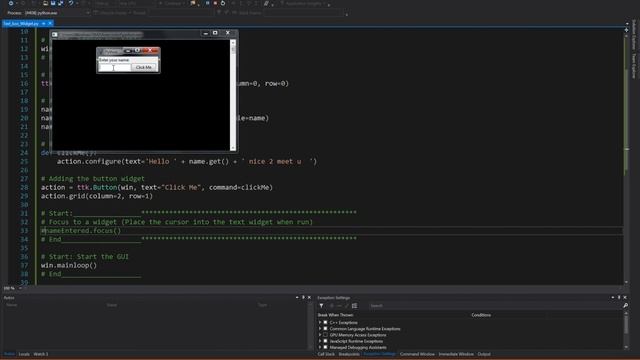The height and width of the screenshot is (360, 640).
Task: Click '# Adding the button widget' comment
Action: pos(93,179)
